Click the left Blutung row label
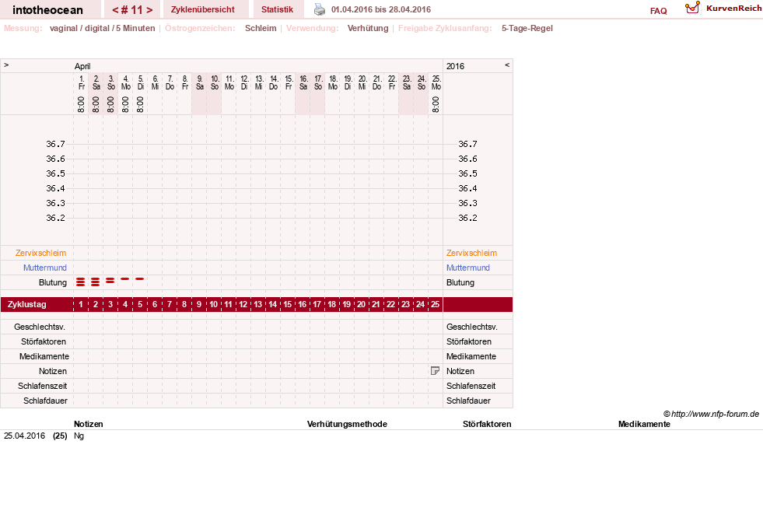Viewport: 763px width, 532px height. click(x=53, y=282)
